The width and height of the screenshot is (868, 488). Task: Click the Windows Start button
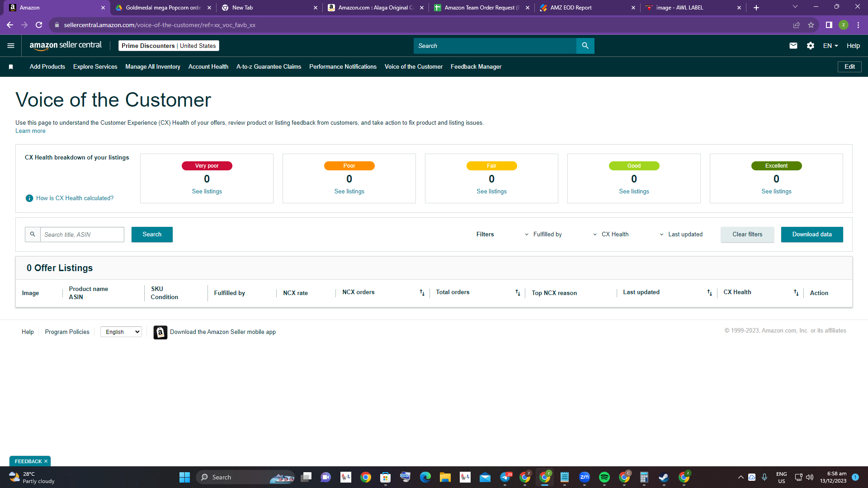184,477
